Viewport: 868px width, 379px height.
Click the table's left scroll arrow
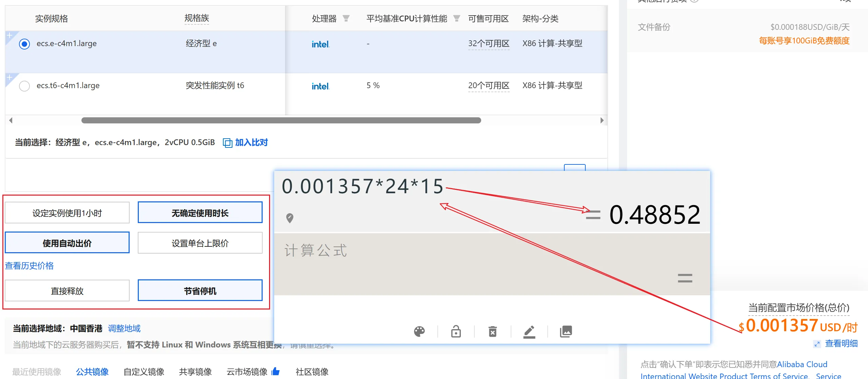(x=11, y=120)
